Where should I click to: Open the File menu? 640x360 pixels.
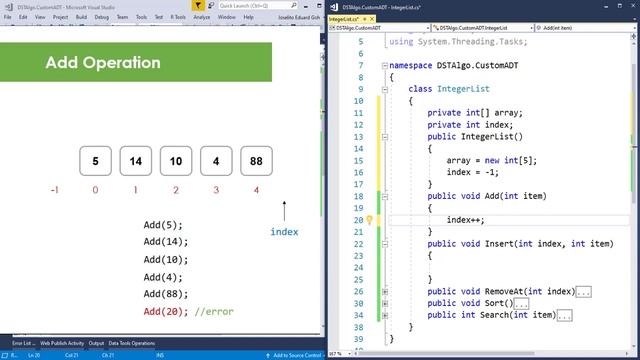[x=8, y=17]
